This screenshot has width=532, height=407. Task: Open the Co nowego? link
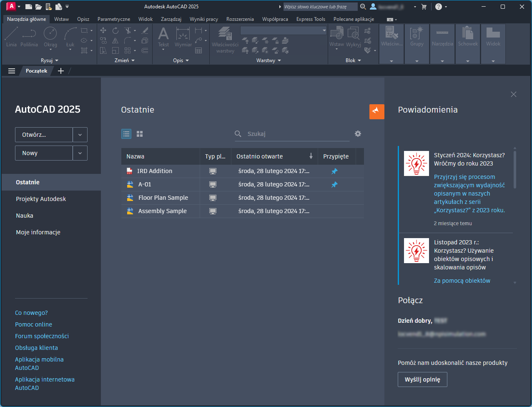pos(31,313)
